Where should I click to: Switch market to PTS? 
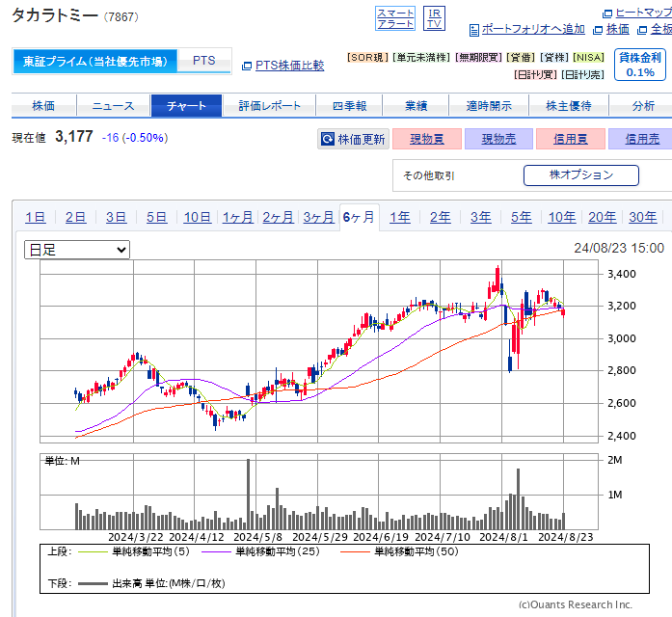pyautogui.click(x=204, y=61)
